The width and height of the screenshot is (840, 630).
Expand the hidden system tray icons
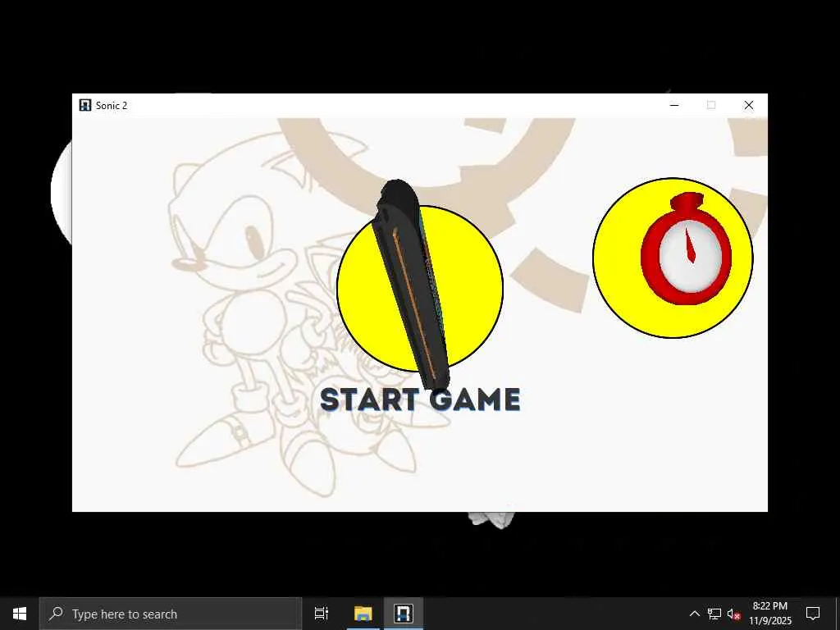tap(694, 614)
